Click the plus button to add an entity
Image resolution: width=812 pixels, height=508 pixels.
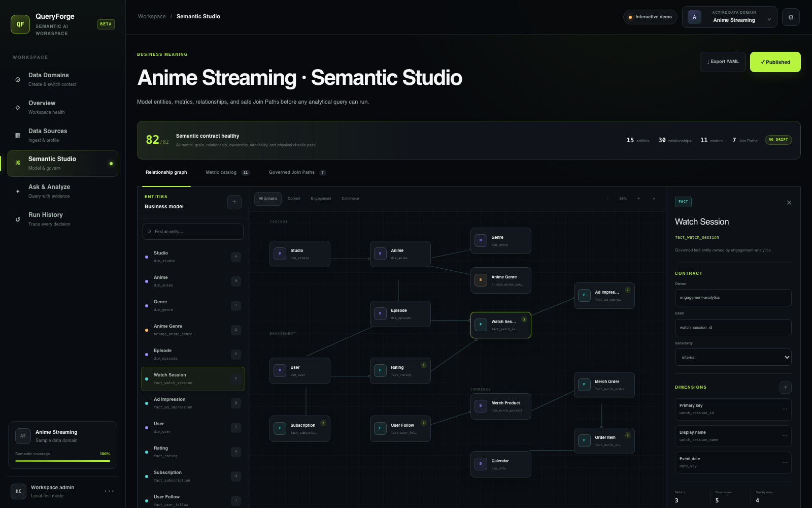pyautogui.click(x=234, y=202)
